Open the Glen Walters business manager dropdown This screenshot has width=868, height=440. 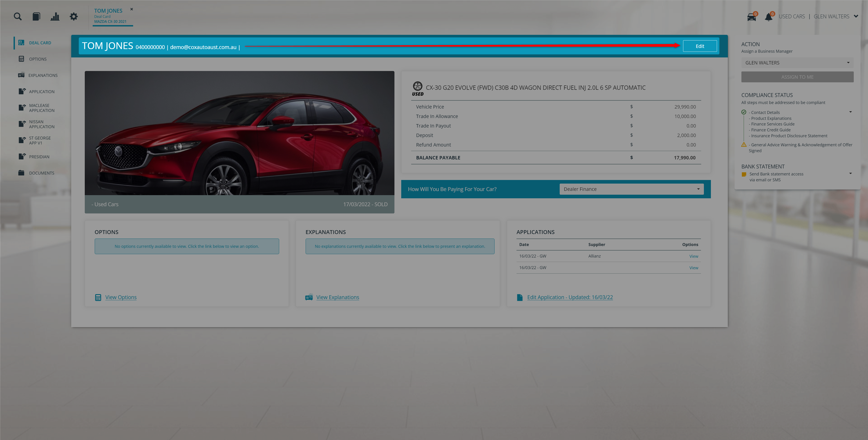[797, 63]
